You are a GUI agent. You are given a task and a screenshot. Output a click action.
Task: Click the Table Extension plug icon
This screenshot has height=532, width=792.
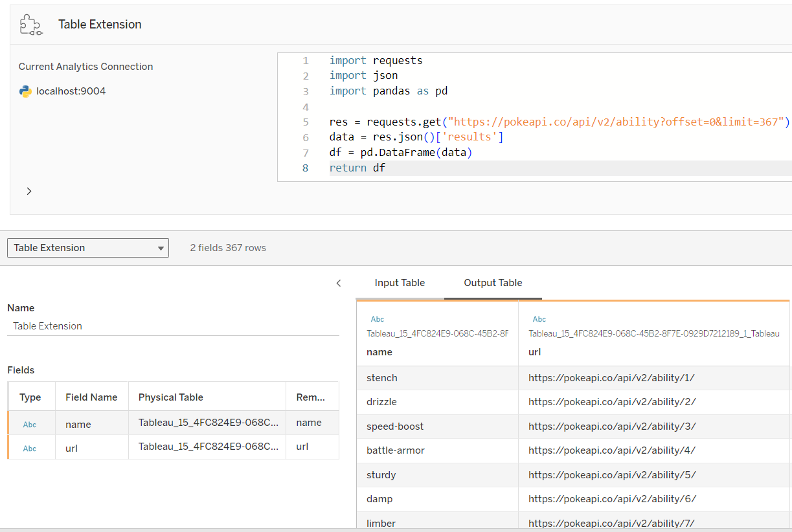(30, 25)
